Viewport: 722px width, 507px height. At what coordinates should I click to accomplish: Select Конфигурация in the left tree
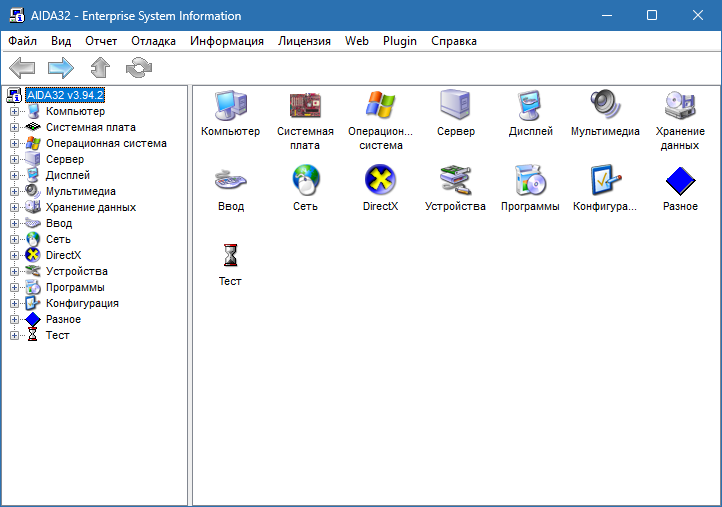coord(82,303)
